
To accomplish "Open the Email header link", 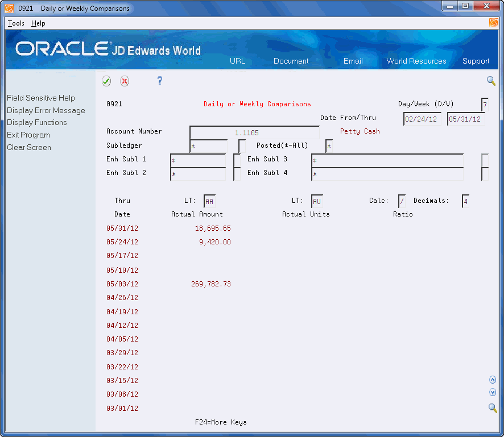I will 353,61.
